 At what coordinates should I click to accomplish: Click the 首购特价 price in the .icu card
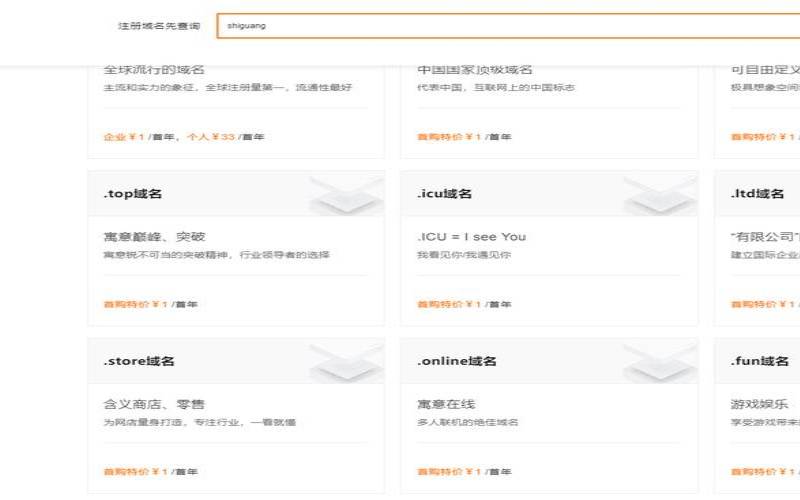(x=464, y=304)
